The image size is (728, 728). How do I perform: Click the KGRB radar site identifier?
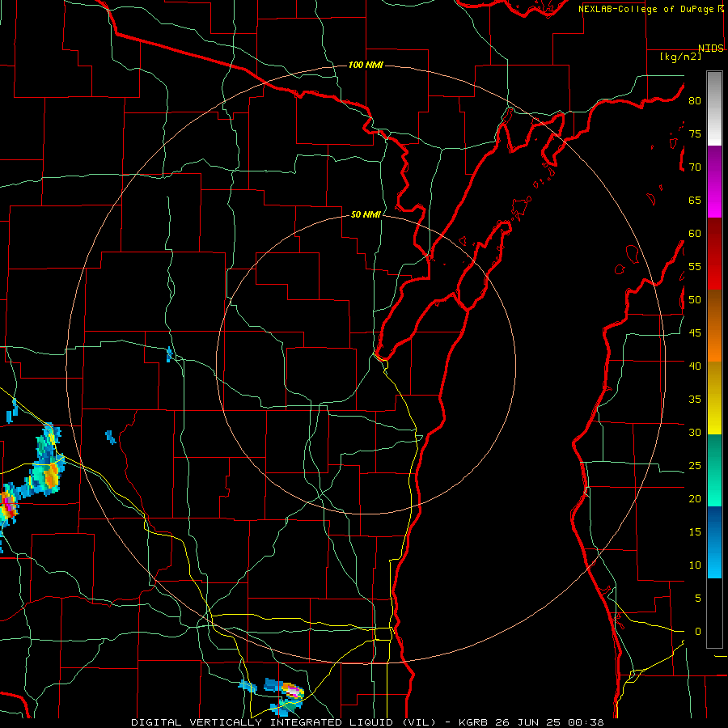pos(473,722)
